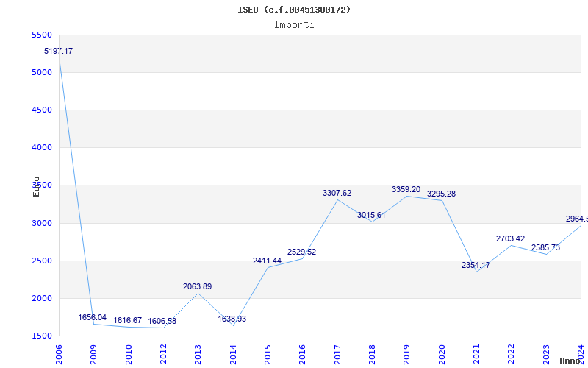The image size is (588, 368).
Task: Click the chart title ISEO (c.f.00451300172)
Action: click(x=294, y=10)
